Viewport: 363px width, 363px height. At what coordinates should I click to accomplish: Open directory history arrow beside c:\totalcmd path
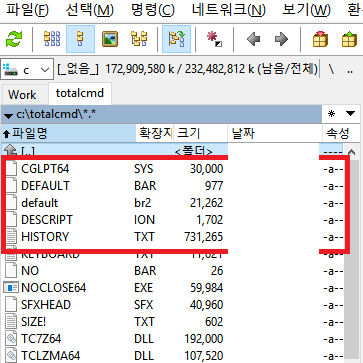8,115
